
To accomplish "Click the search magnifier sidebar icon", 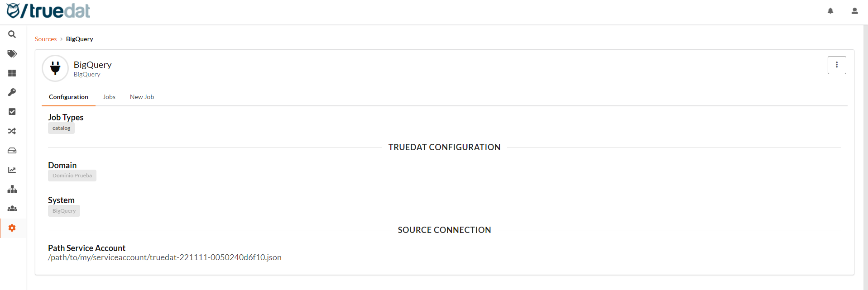I will pos(12,34).
